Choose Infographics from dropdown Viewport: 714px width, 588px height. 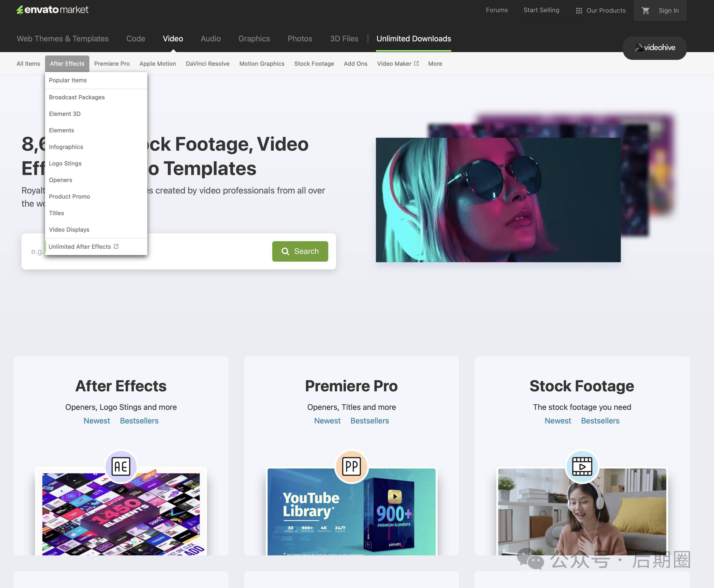pyautogui.click(x=96, y=147)
